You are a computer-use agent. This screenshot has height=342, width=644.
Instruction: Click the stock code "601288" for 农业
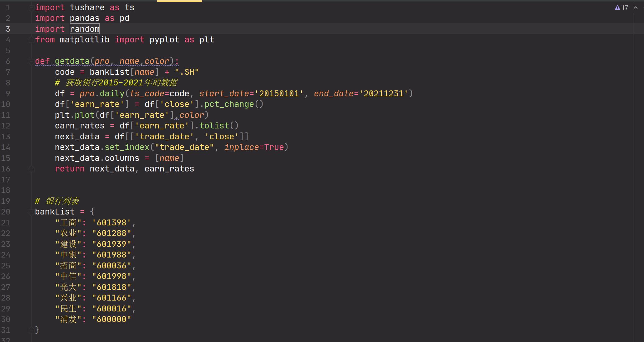click(x=111, y=233)
